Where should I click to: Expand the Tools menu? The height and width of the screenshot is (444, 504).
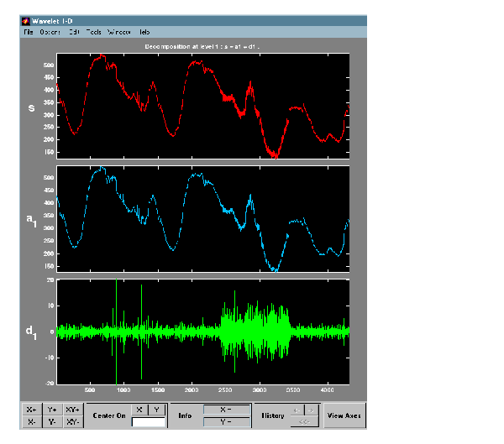click(x=93, y=31)
